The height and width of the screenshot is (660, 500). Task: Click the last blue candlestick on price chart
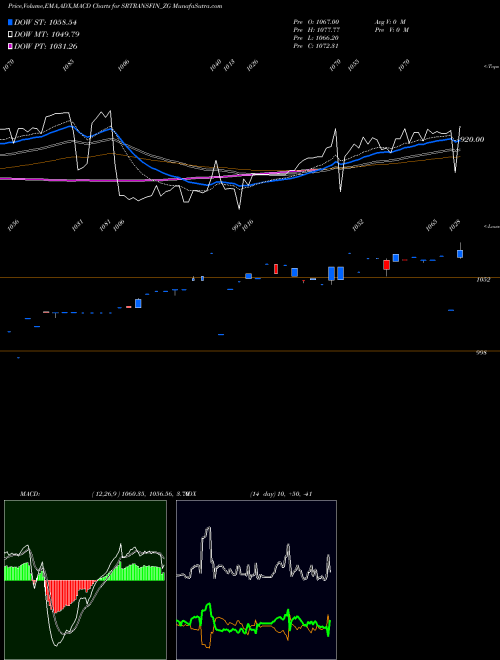point(460,254)
